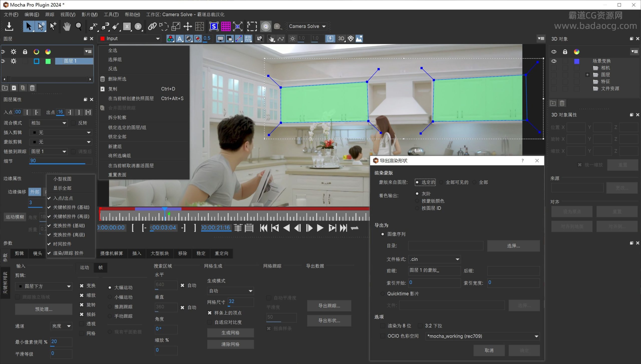Open the 混合模式 相加 dropdown
This screenshot has height=364, width=641.
48,123
